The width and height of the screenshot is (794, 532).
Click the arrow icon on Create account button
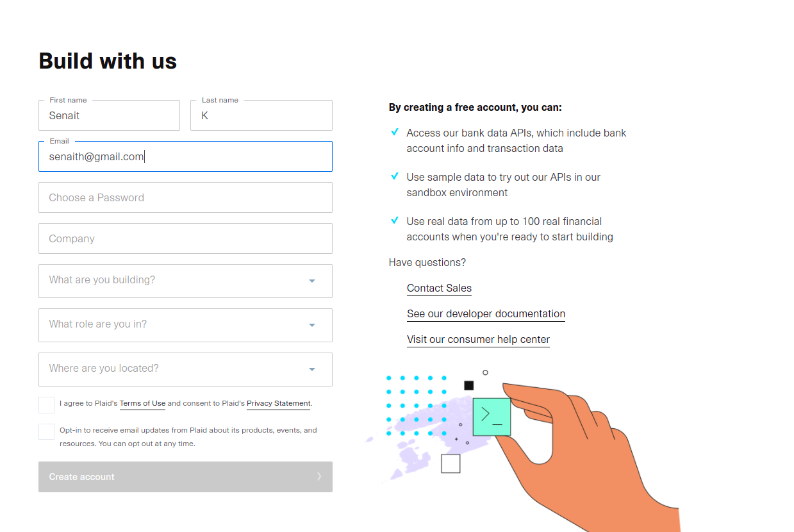(318, 476)
